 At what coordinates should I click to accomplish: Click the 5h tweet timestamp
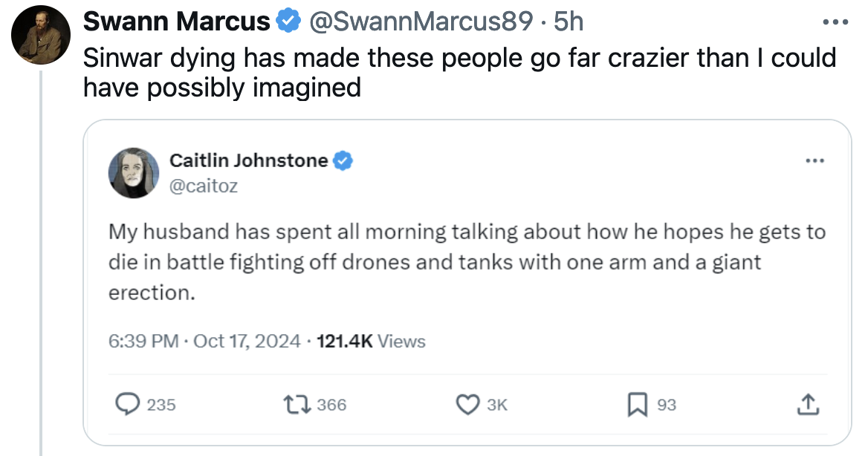(569, 22)
